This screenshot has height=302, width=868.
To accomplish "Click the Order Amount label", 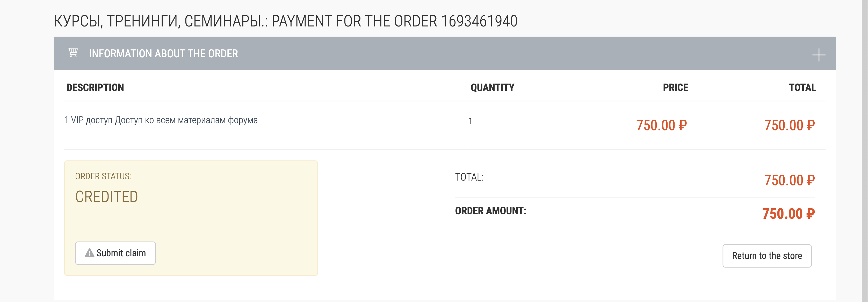I will point(491,211).
